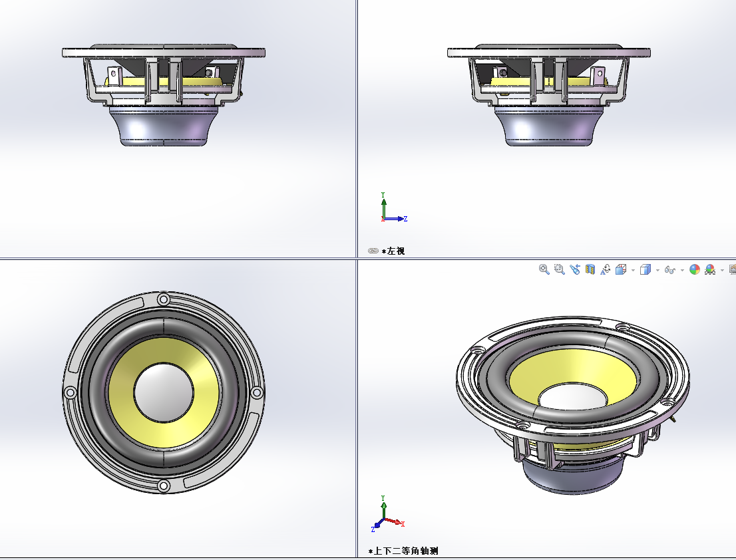Expand the View Orientation dropdown arrow
The height and width of the screenshot is (560, 736).
pos(634,270)
